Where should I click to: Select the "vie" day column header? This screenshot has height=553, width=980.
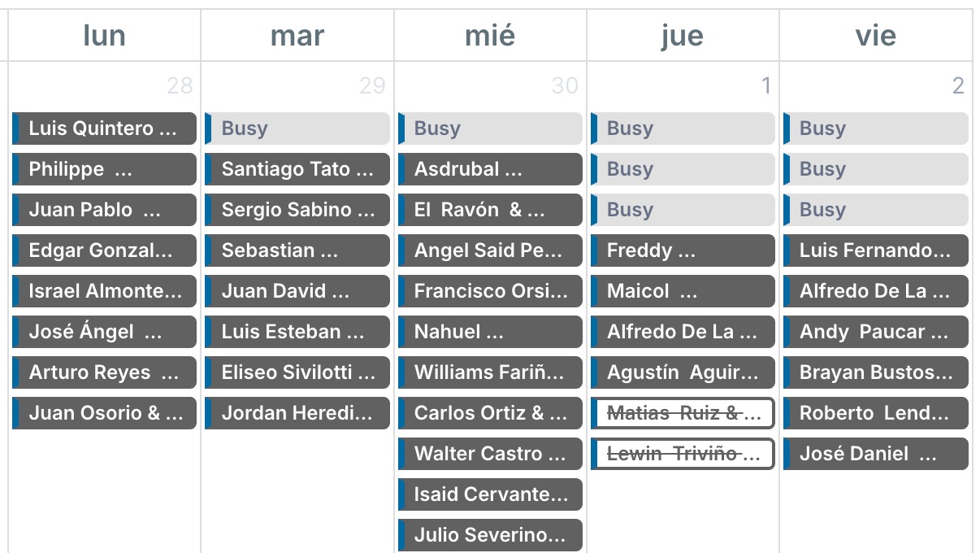[876, 36]
